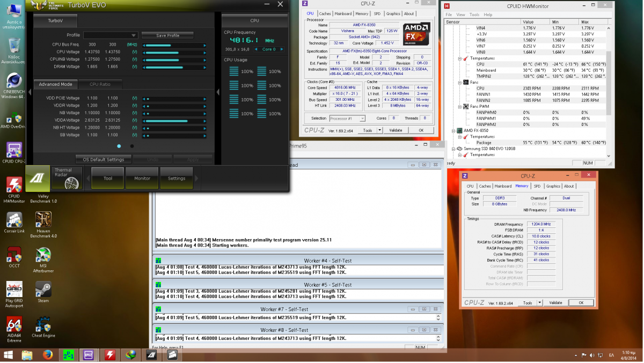Select the MSI Afterburner desktop icon

point(43,260)
